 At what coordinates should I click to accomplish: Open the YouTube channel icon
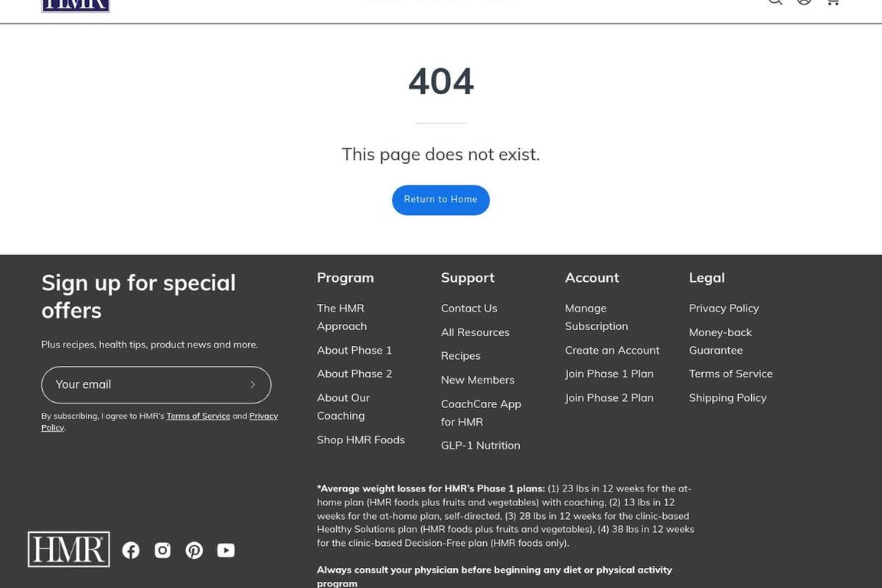(x=226, y=550)
